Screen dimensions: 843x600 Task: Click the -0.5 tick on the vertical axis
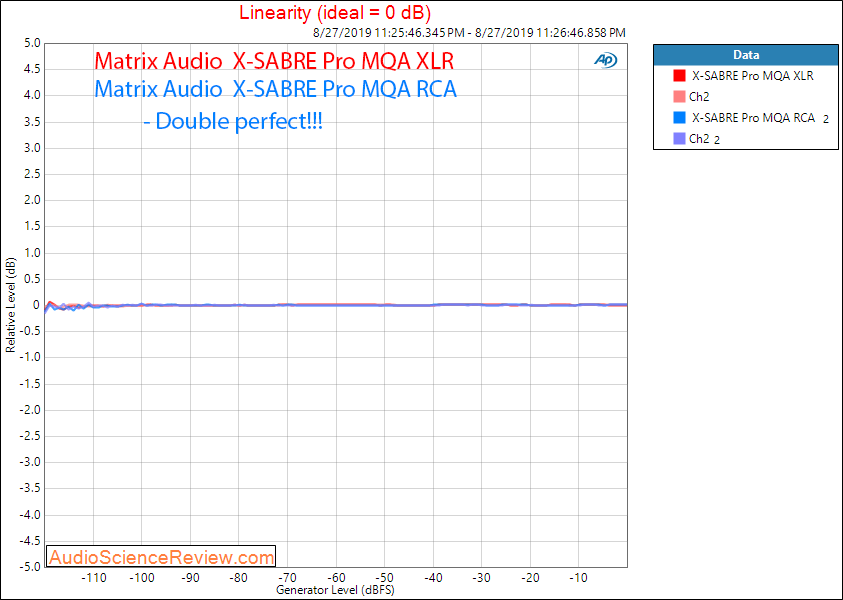[30, 331]
